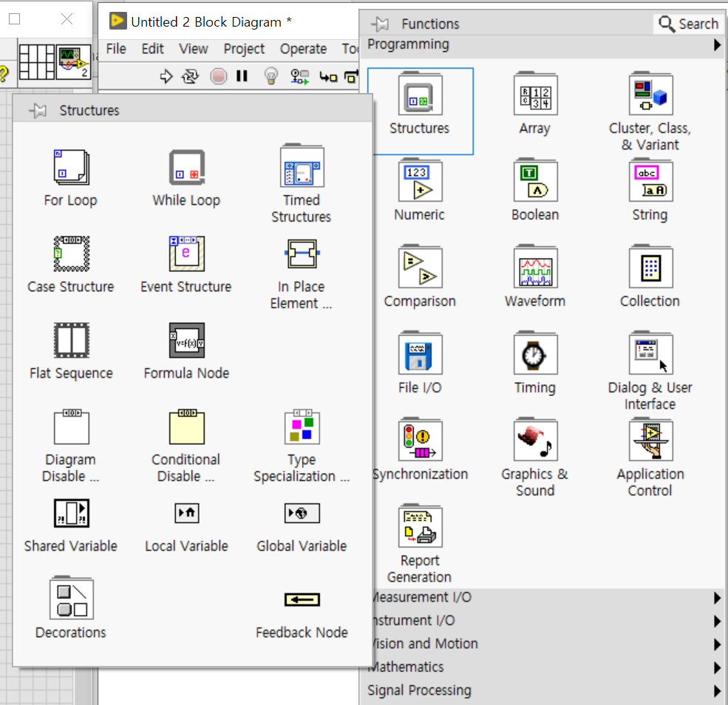Toggle Highlight Execution light bulb
Viewport: 728px width, 705px height.
pos(271,75)
